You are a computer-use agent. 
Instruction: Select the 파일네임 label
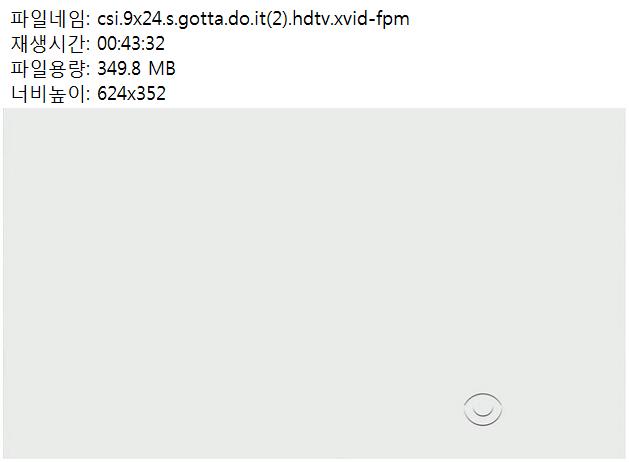tap(48, 19)
